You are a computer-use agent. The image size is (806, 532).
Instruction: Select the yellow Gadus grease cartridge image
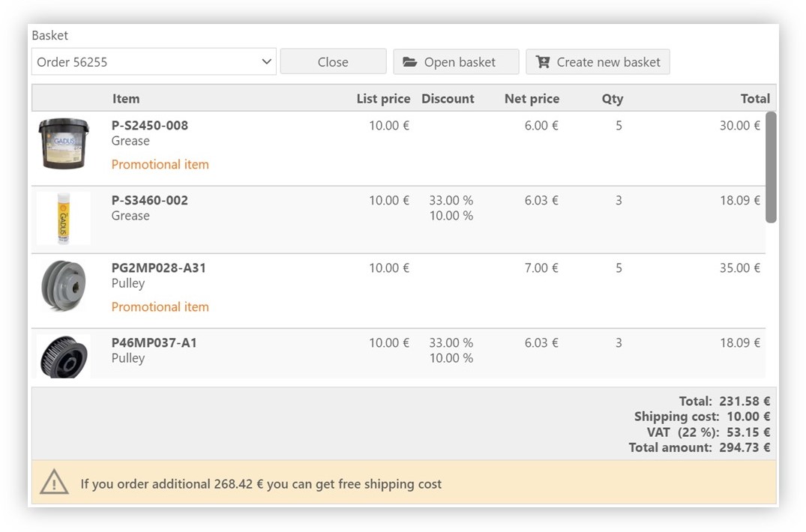[x=64, y=218]
